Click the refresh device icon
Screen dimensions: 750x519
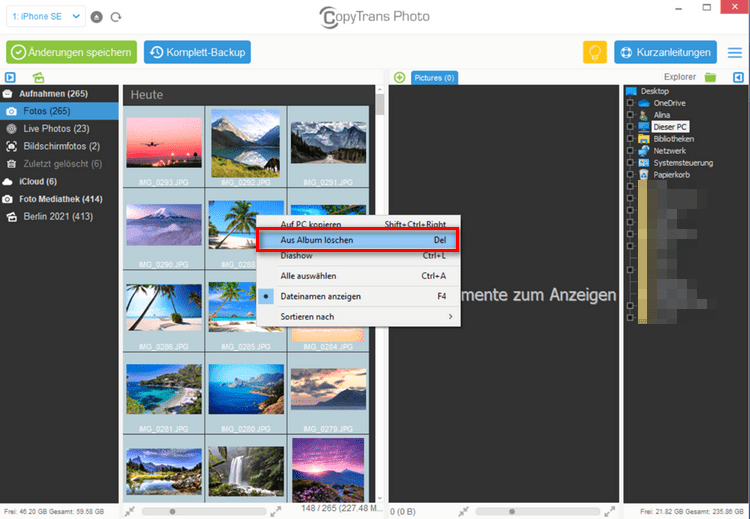116,17
